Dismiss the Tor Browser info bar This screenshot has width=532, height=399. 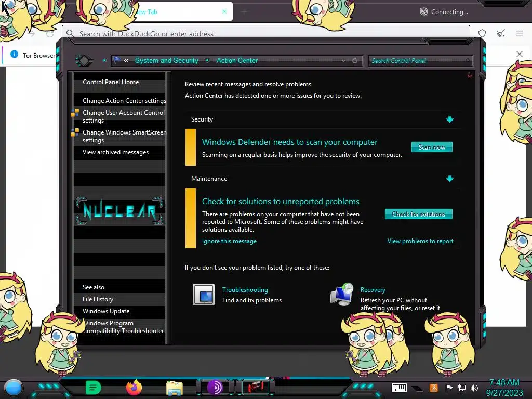(x=520, y=54)
